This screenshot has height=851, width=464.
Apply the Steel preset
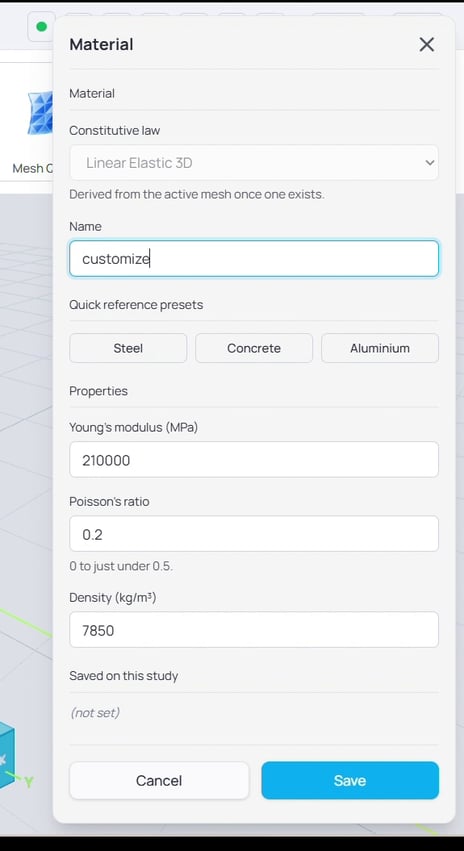pos(128,348)
